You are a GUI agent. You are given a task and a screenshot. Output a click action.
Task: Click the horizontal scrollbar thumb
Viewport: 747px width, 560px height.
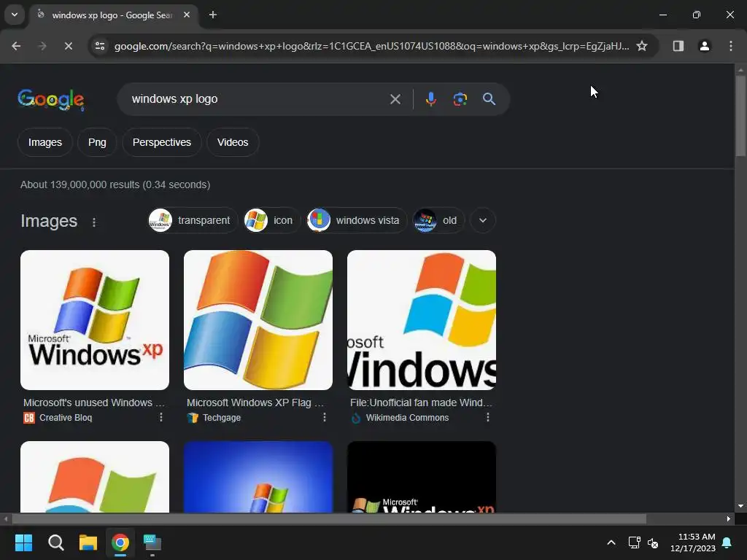(x=329, y=518)
